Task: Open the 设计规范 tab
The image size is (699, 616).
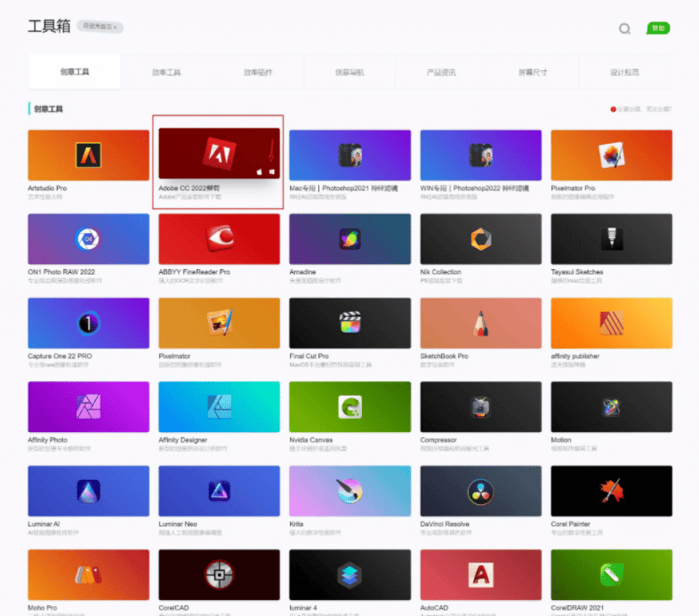Action: (x=624, y=72)
